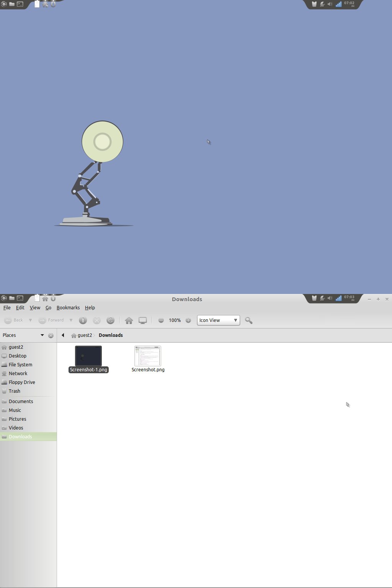Close the Places sidebar pane
The image size is (392, 588).
pos(51,336)
